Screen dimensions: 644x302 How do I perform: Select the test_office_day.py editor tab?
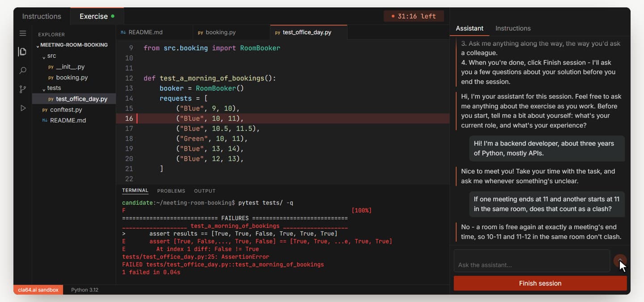pyautogui.click(x=309, y=32)
